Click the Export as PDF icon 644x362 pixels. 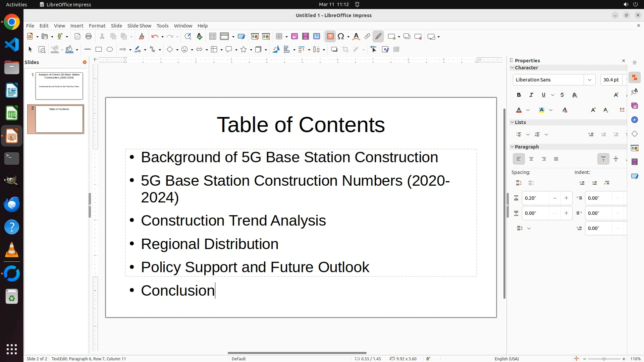tap(77, 37)
